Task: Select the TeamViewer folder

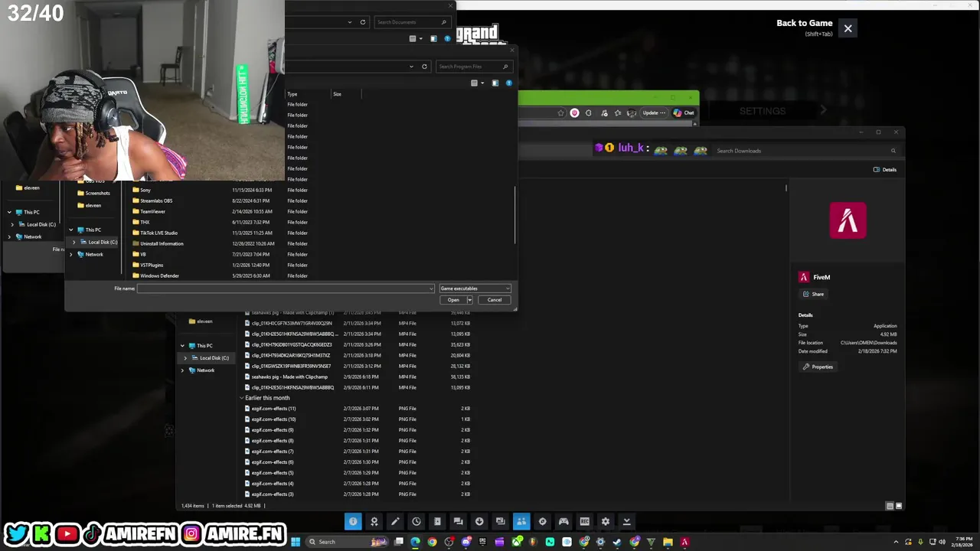Action: pos(152,211)
